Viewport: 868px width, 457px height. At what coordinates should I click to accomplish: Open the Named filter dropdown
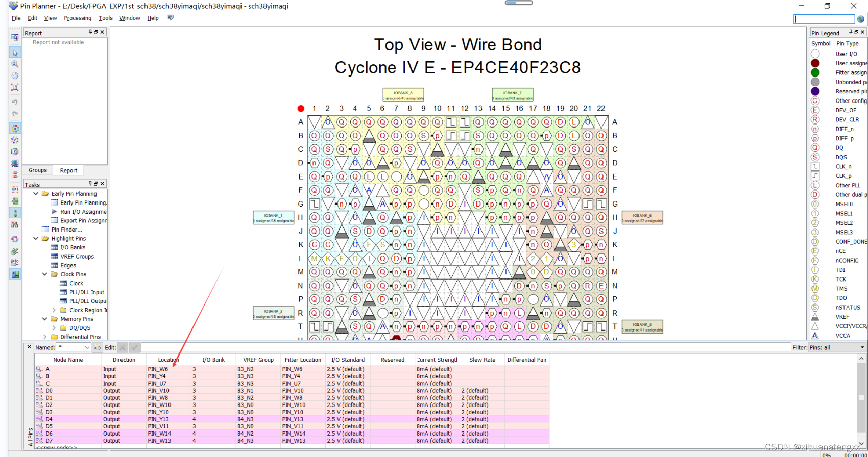click(87, 347)
